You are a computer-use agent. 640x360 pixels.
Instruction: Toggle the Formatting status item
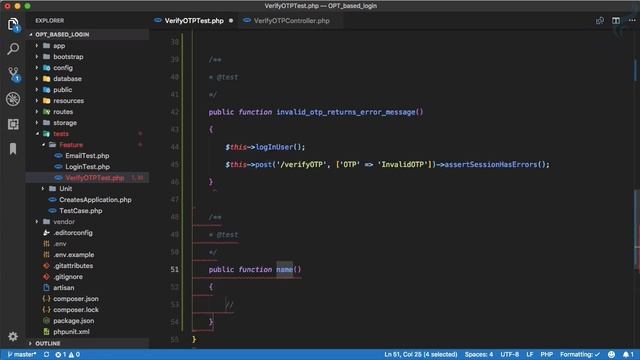click(580, 354)
